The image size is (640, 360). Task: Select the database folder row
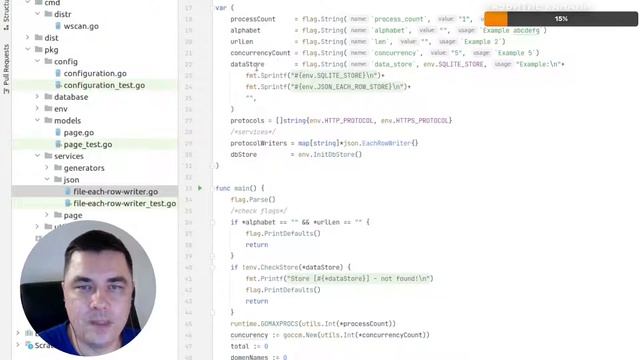[x=95, y=97]
